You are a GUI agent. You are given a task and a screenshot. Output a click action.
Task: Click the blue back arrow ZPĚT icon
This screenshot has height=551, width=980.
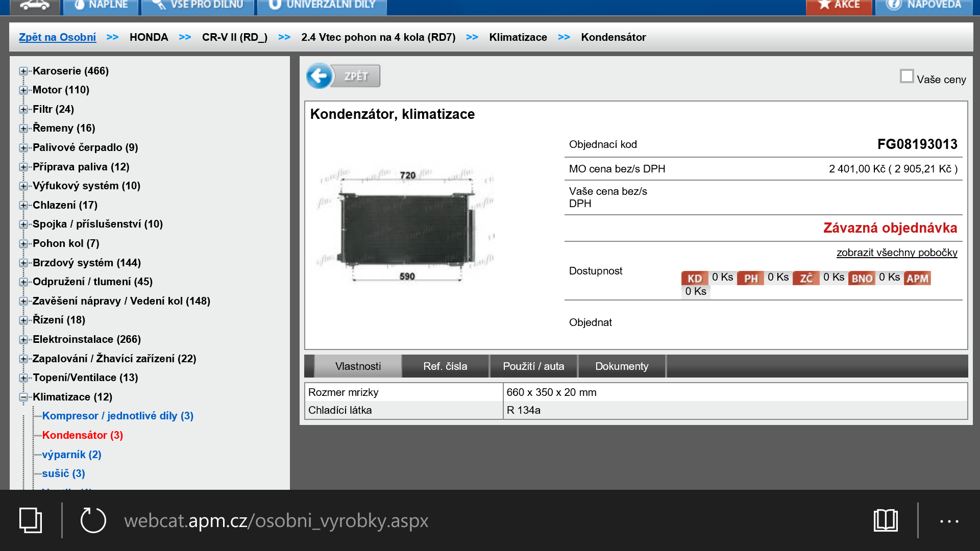320,77
